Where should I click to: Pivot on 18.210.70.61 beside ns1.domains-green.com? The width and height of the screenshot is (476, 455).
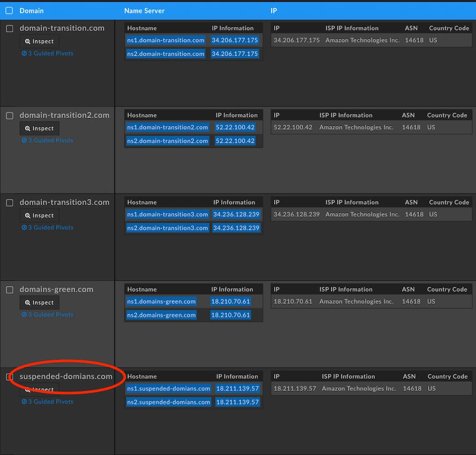click(231, 301)
